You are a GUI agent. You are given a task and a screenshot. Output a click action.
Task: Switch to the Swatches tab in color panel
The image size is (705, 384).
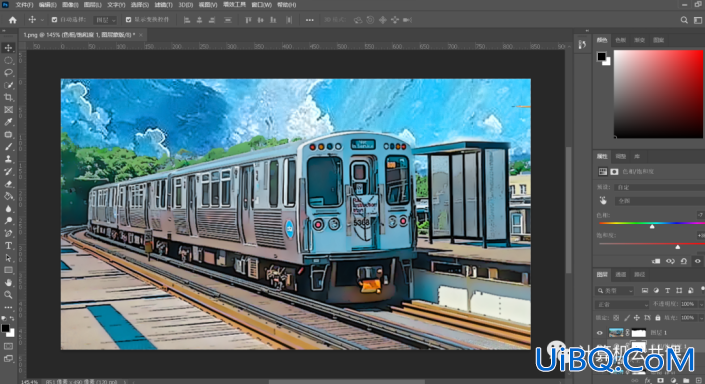point(620,40)
